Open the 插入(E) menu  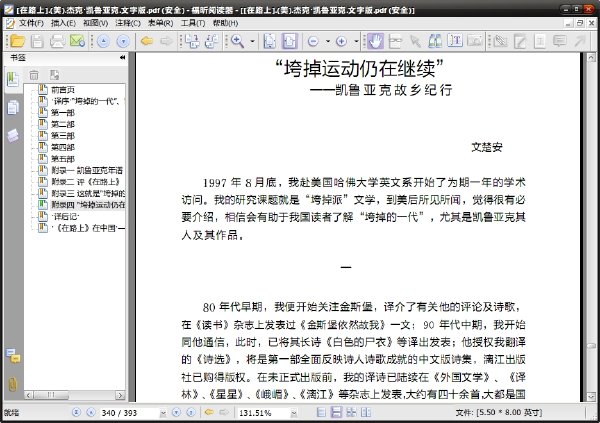tap(63, 23)
